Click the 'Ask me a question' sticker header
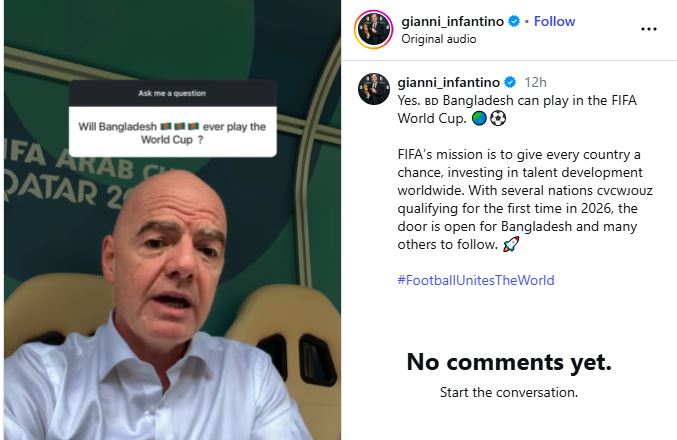The height and width of the screenshot is (440, 677). [x=173, y=93]
